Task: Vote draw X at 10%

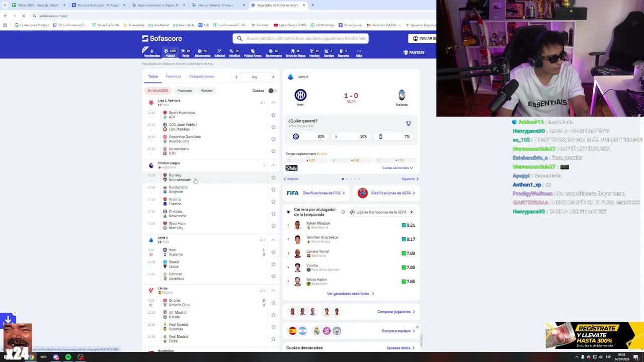Action: [x=351, y=136]
